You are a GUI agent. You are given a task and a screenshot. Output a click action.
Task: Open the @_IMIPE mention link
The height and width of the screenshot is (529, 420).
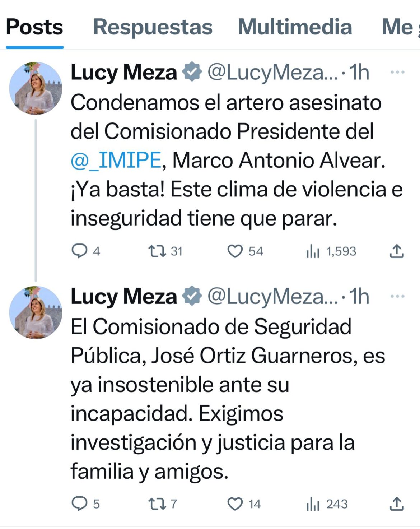pos(116,160)
